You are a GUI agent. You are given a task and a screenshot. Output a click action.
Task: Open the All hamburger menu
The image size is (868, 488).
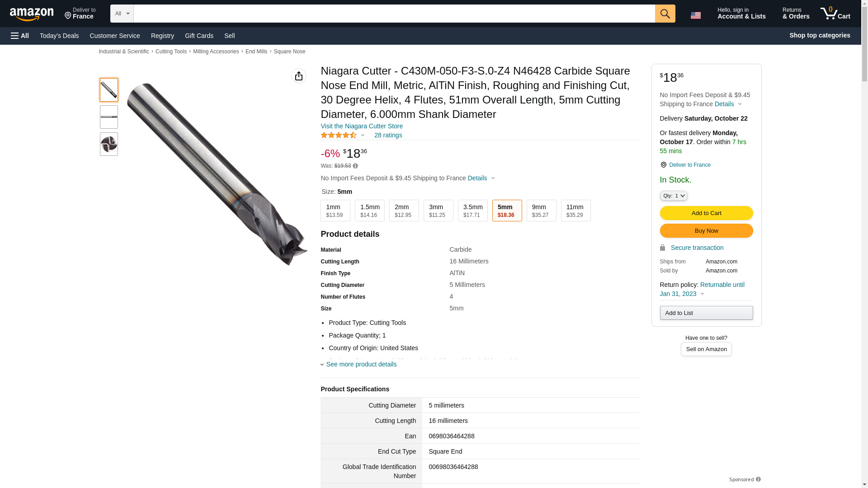tap(20, 36)
